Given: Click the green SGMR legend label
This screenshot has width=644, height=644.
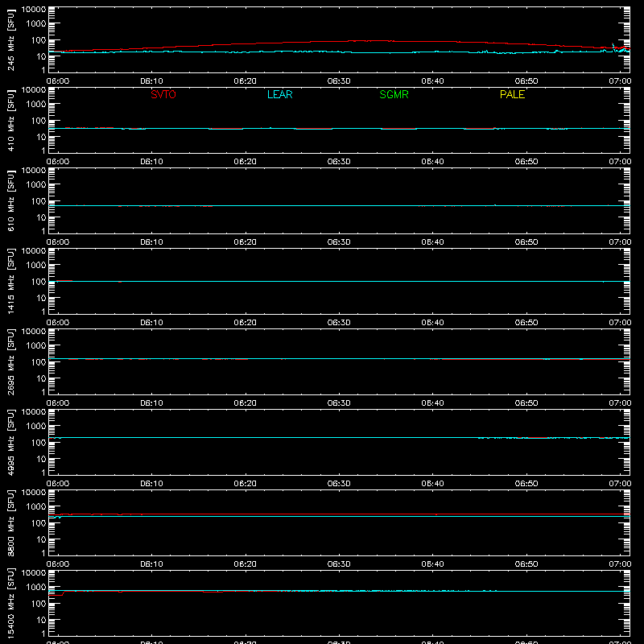Looking at the screenshot, I should tap(394, 94).
